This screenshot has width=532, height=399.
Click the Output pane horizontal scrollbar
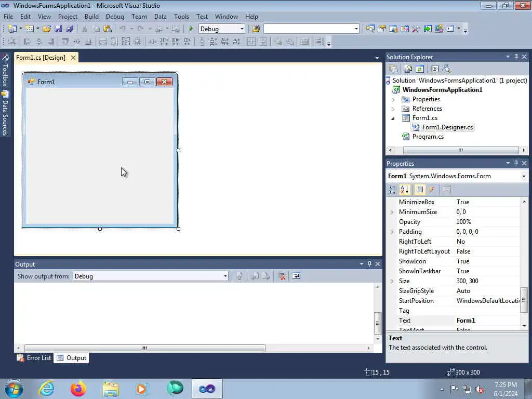point(145,348)
